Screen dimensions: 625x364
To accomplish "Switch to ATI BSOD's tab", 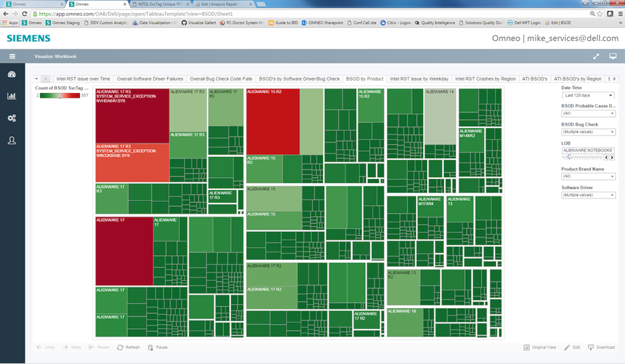I will (535, 79).
